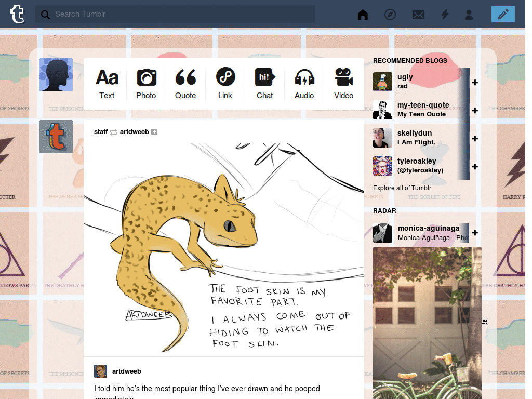The width and height of the screenshot is (532, 399).
Task: Click the monica-aguinaga avatar
Action: coord(382,233)
